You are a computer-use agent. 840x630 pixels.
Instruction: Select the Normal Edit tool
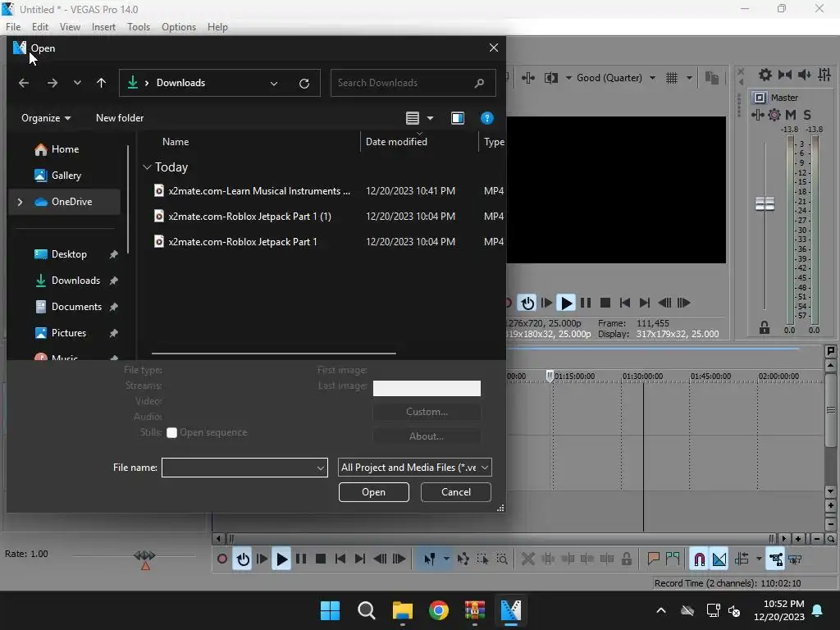click(429, 559)
